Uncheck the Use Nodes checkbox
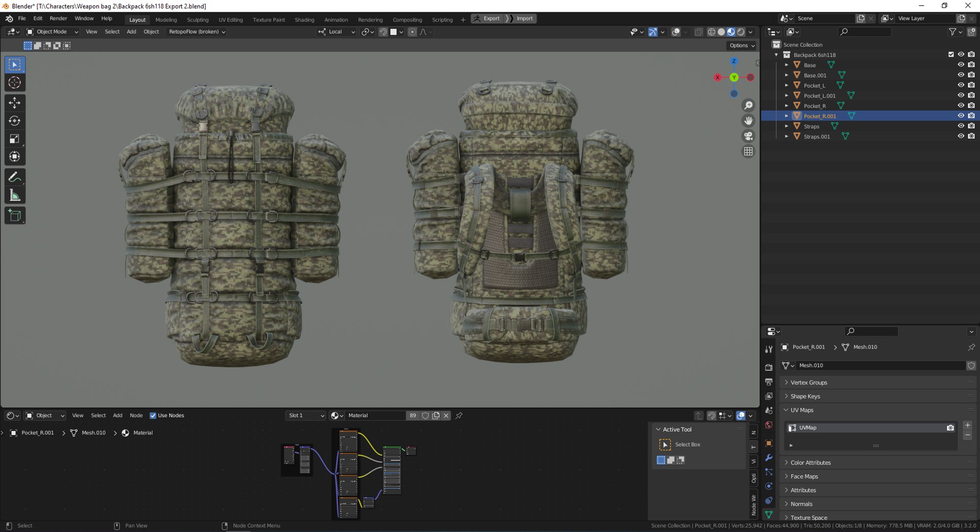This screenshot has width=980, height=532. 153,416
